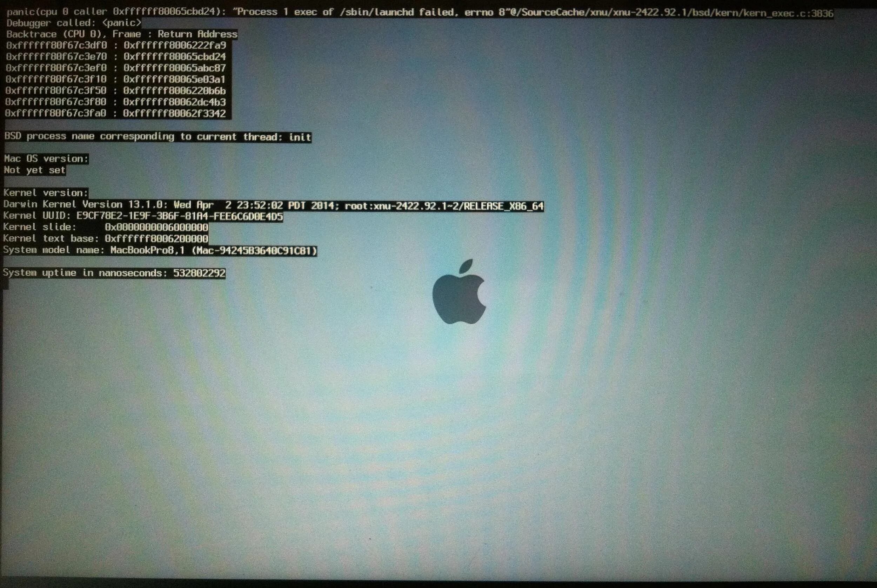Click the 'Kernel version:' label

click(x=46, y=193)
